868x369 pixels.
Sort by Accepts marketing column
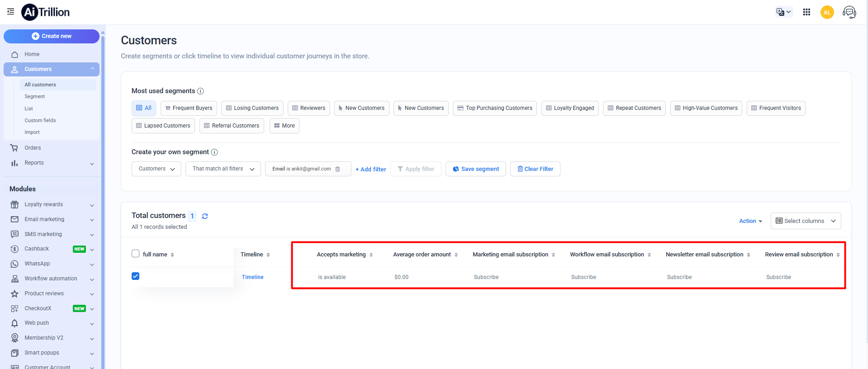click(x=371, y=255)
